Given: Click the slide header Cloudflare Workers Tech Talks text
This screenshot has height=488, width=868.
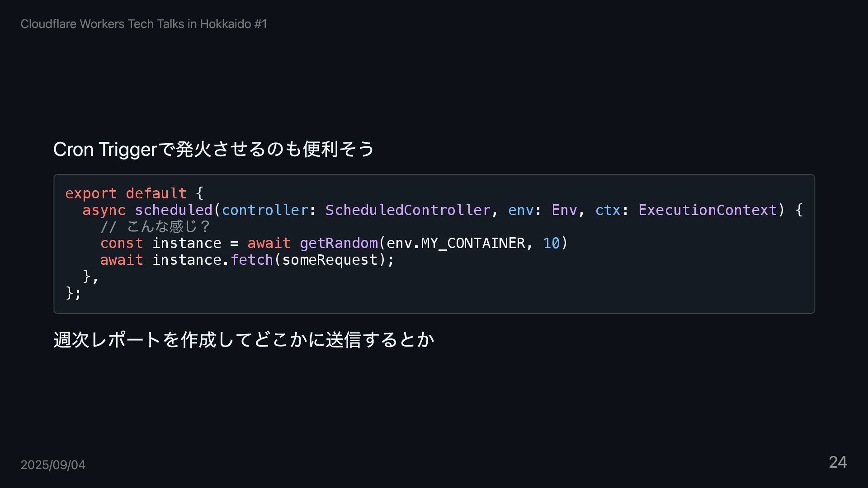Looking at the screenshot, I should pyautogui.click(x=144, y=24).
